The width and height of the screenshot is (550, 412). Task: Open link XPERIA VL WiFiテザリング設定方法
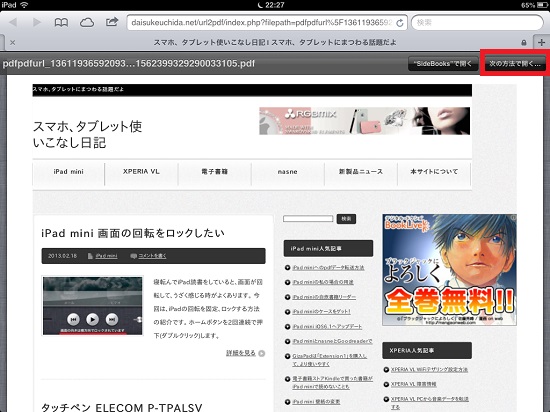point(429,370)
